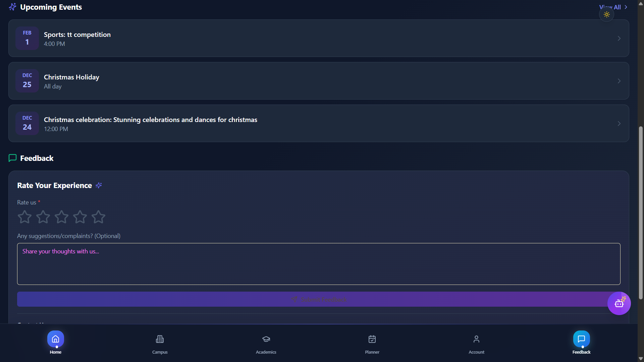This screenshot has height=362, width=644.
Task: Click the Feedback section speech bubble icon
Action: (12, 158)
